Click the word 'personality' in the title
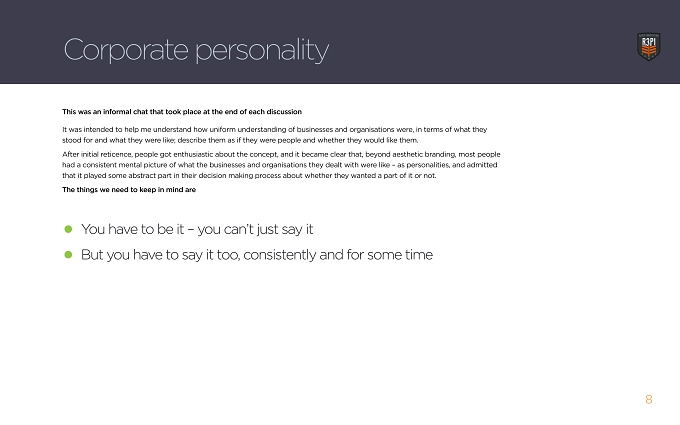This screenshot has height=425, width=680. tap(262, 51)
